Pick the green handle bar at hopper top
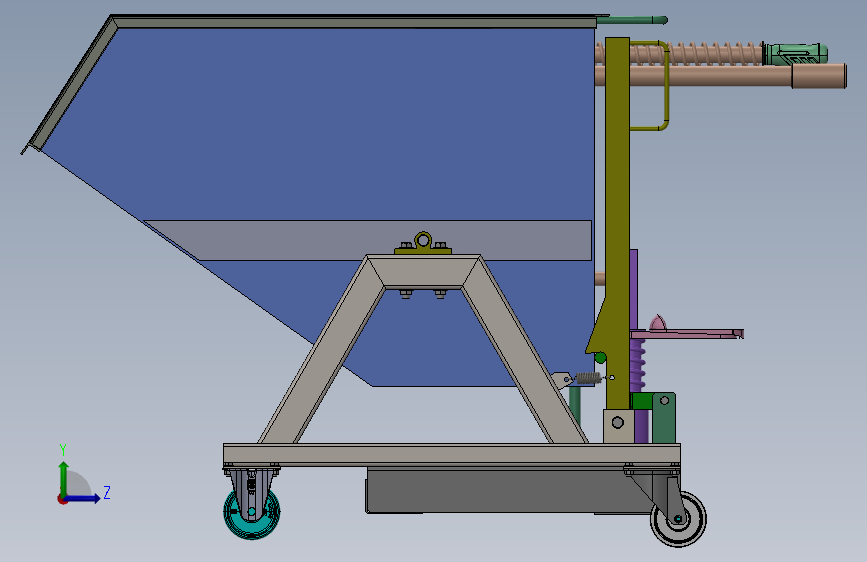 point(632,20)
